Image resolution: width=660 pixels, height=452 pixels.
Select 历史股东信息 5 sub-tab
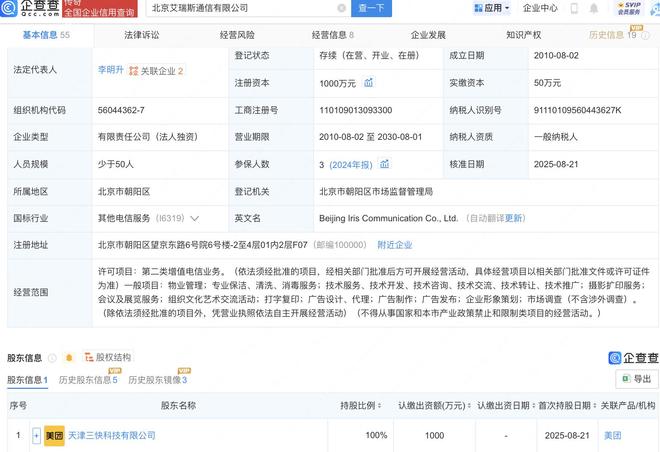[88, 380]
